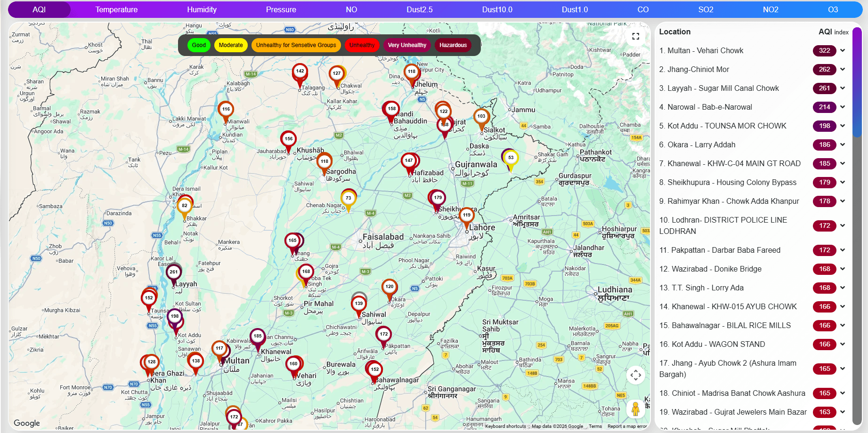Expand Kot Addu - TOUNSA MOR CHOWK entry
868x433 pixels.
click(x=843, y=126)
